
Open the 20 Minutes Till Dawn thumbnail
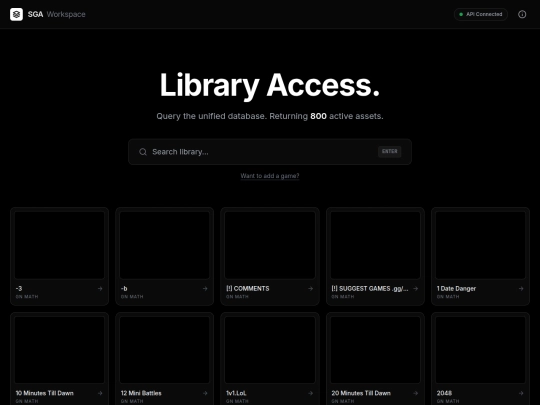375,350
